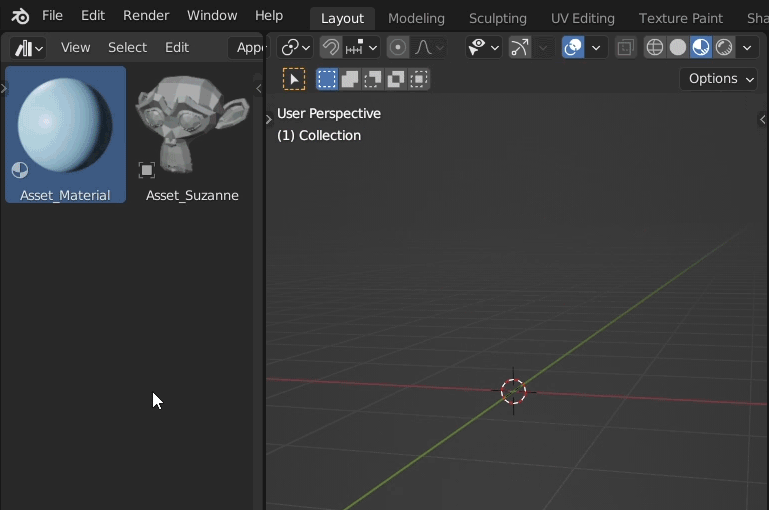The width and height of the screenshot is (769, 510).
Task: Toggle viewport gizmos display
Action: (520, 48)
